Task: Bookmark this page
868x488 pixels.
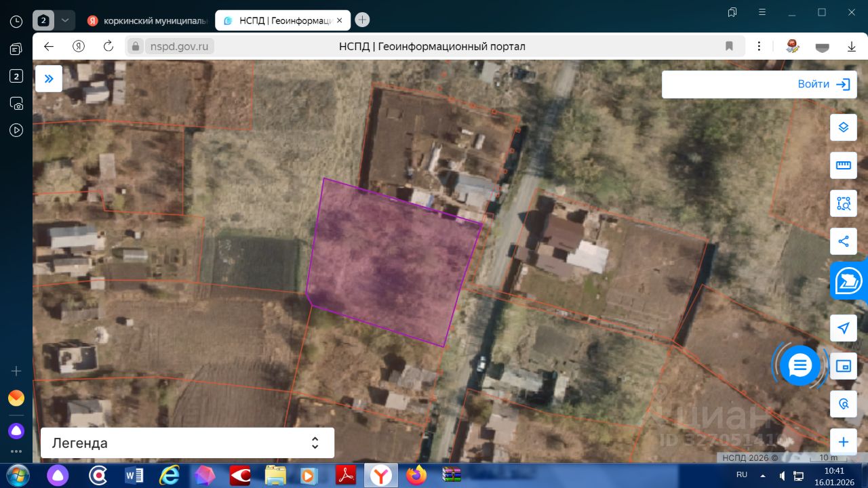Action: tap(730, 46)
